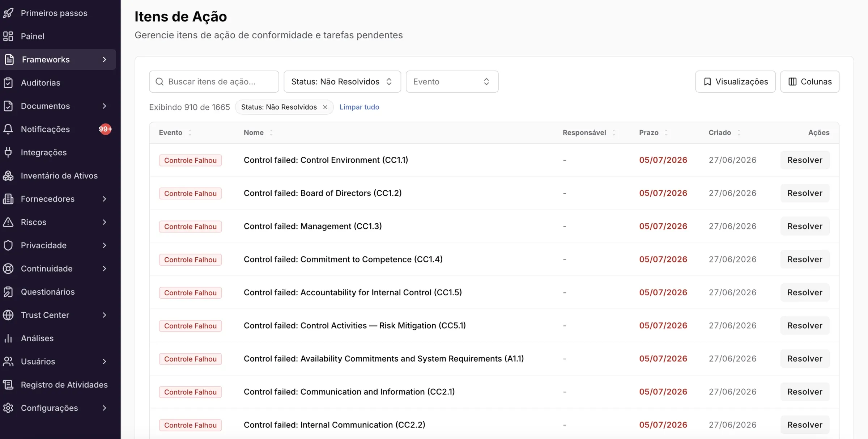The width and height of the screenshot is (868, 439).
Task: Click the Continuidade lifebuoy icon
Action: [x=8, y=269]
